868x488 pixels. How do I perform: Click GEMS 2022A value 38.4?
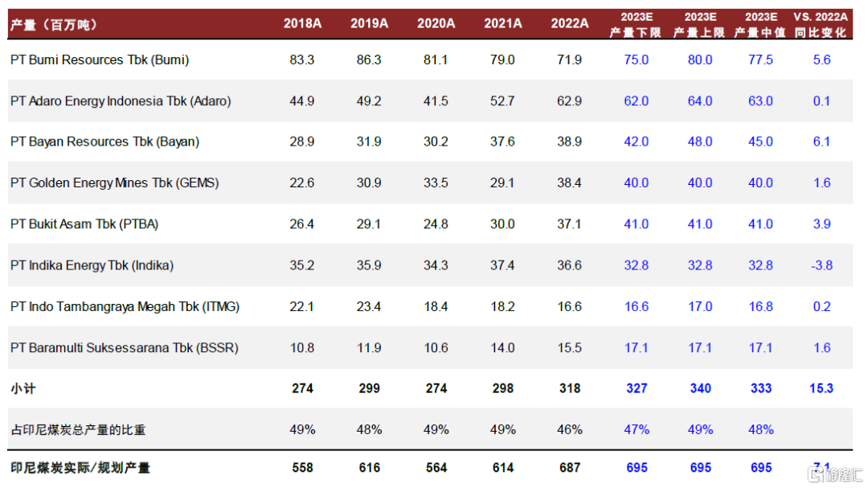569,182
